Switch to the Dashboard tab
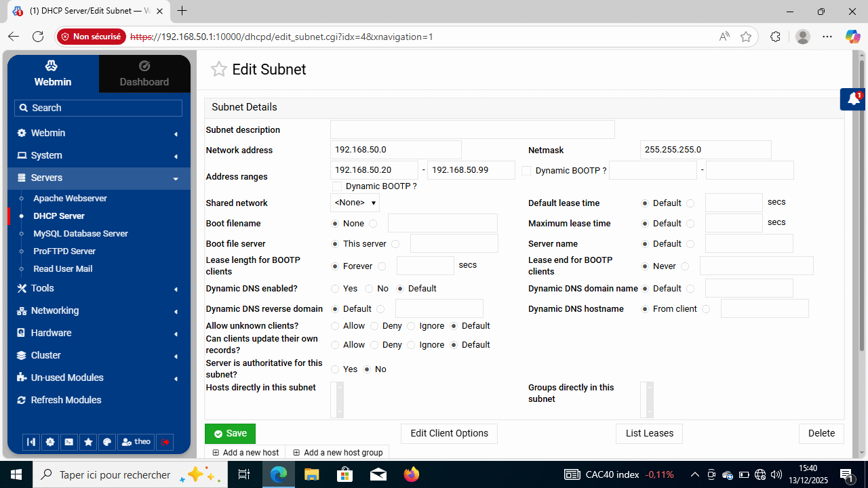 click(144, 74)
